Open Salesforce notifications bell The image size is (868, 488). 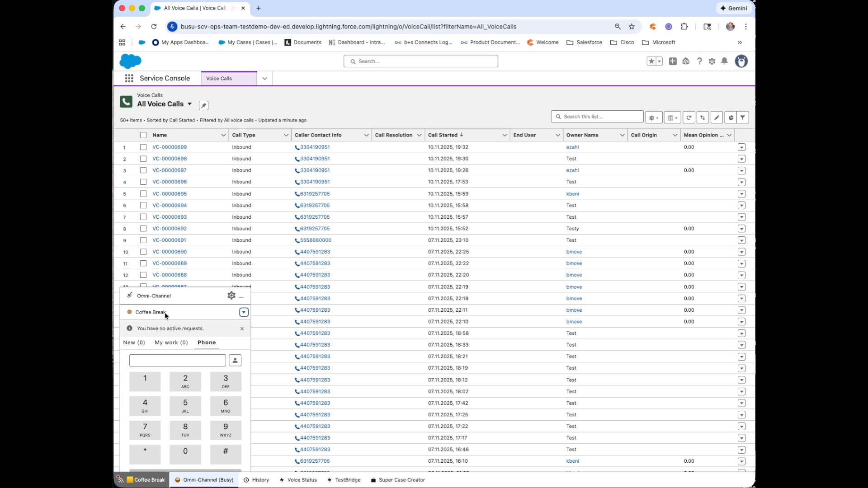pyautogui.click(x=724, y=61)
